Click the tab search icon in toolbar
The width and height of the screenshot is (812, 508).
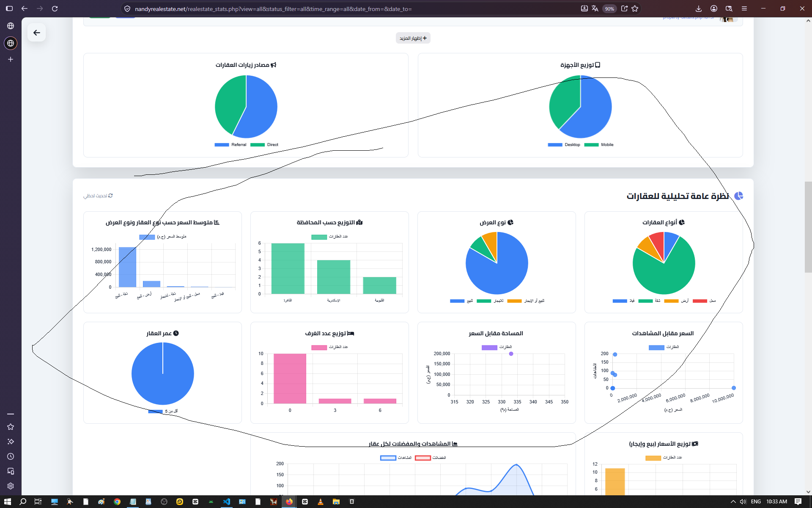(x=729, y=8)
